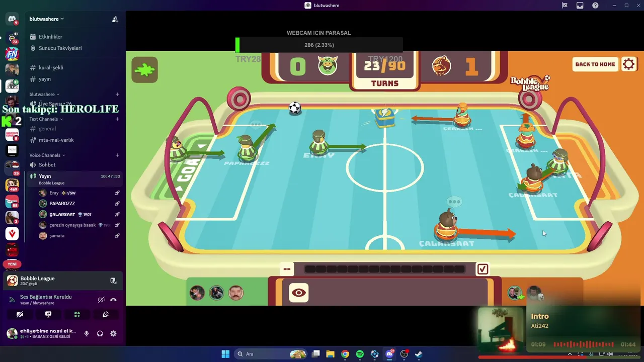The height and width of the screenshot is (362, 644).
Task: Open Bobble League game settings gear
Action: [629, 64]
